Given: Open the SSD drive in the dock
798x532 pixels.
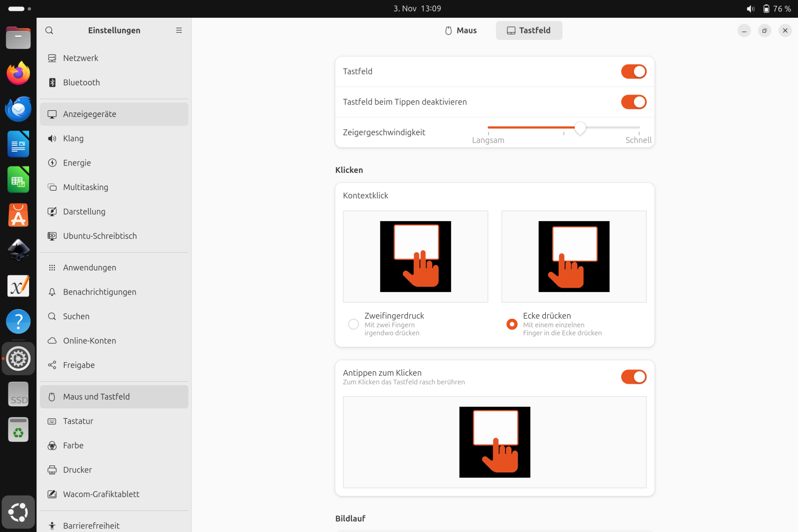Looking at the screenshot, I should [18, 395].
